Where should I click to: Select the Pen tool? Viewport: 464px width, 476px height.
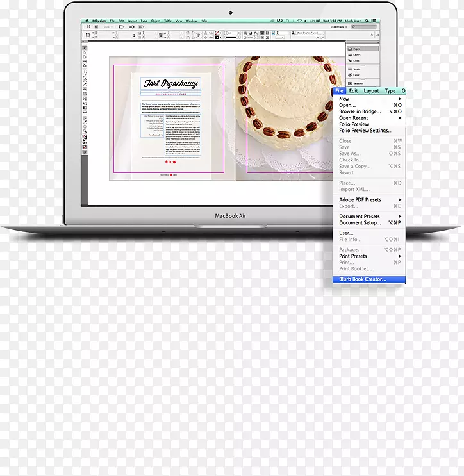pos(85,80)
